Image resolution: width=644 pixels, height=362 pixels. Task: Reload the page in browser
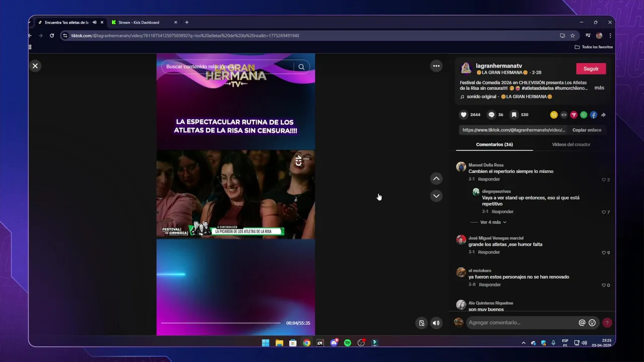click(52, 36)
